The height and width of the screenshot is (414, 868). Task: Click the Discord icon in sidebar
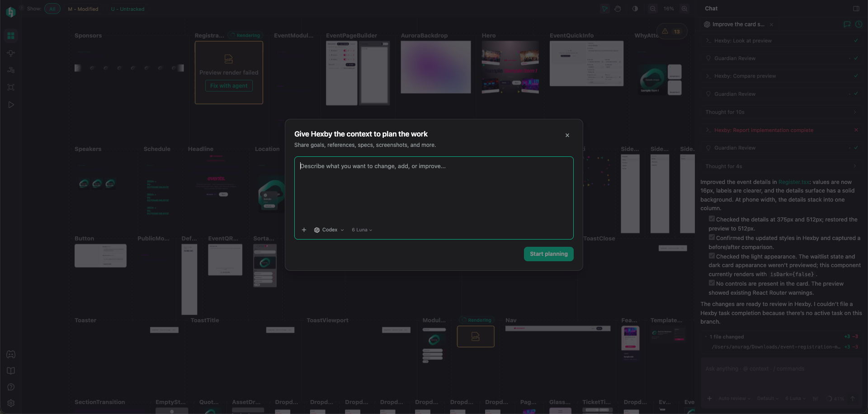11,354
